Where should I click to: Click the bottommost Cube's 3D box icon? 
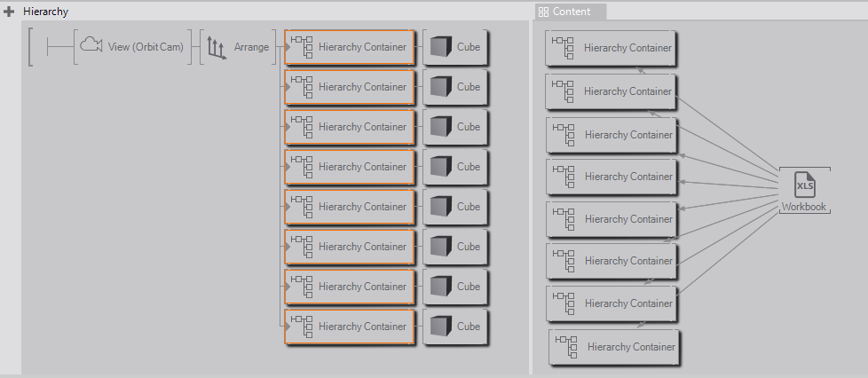pyautogui.click(x=438, y=327)
